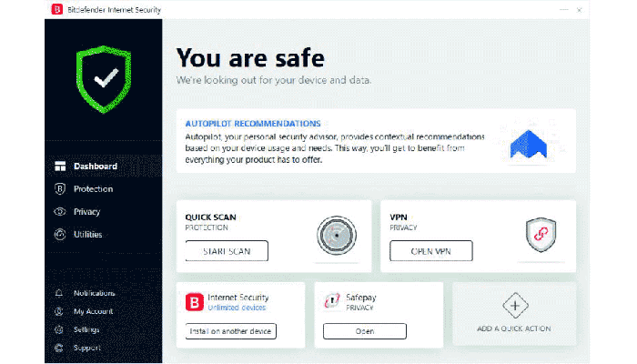637x364 pixels.
Task: Click the Settings gear icon
Action: point(59,329)
